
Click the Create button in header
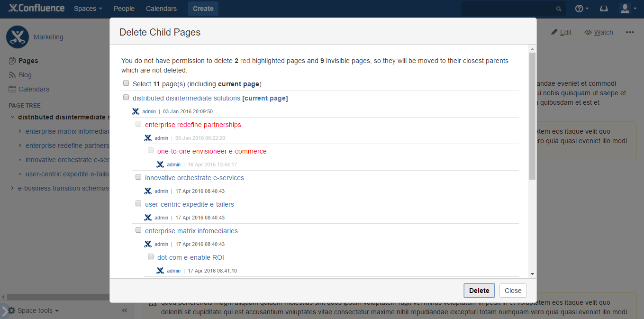tap(203, 9)
